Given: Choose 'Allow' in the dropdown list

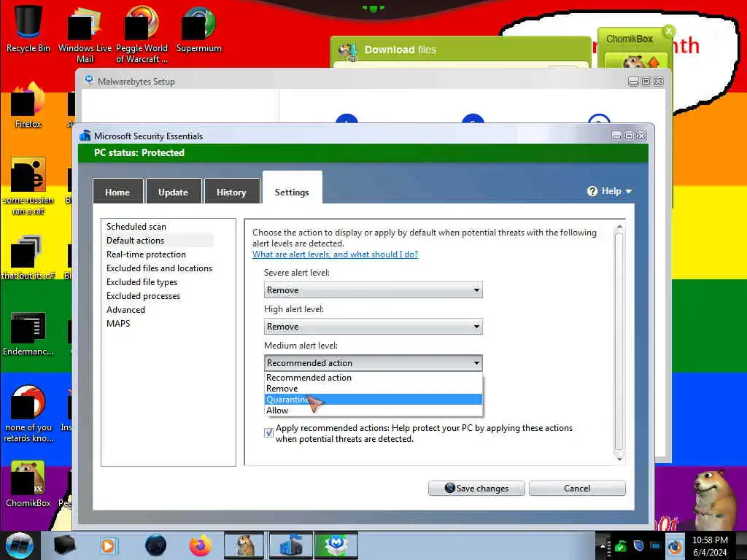Looking at the screenshot, I should click(x=373, y=411).
